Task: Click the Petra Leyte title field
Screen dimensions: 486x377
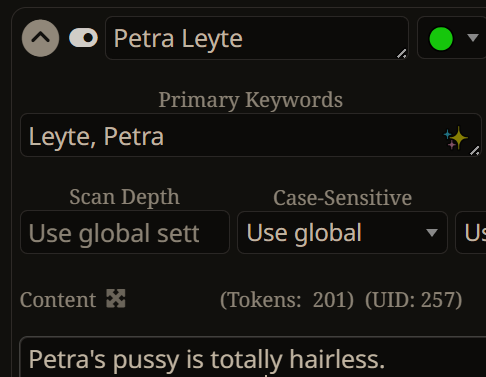Action: pyautogui.click(x=257, y=38)
